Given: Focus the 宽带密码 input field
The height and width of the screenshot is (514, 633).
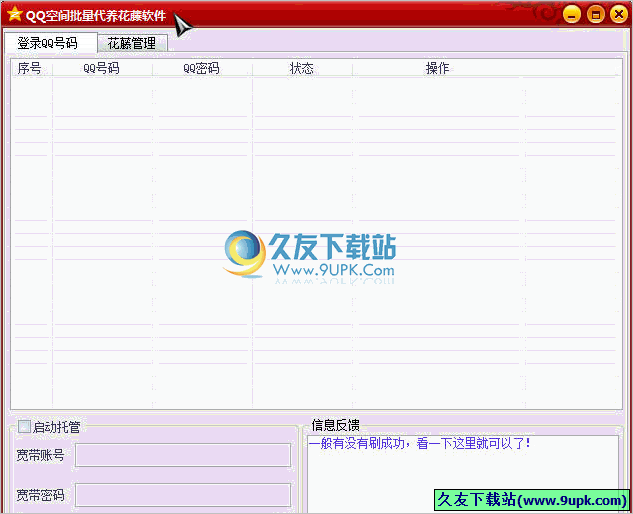Looking at the screenshot, I should coord(183,495).
